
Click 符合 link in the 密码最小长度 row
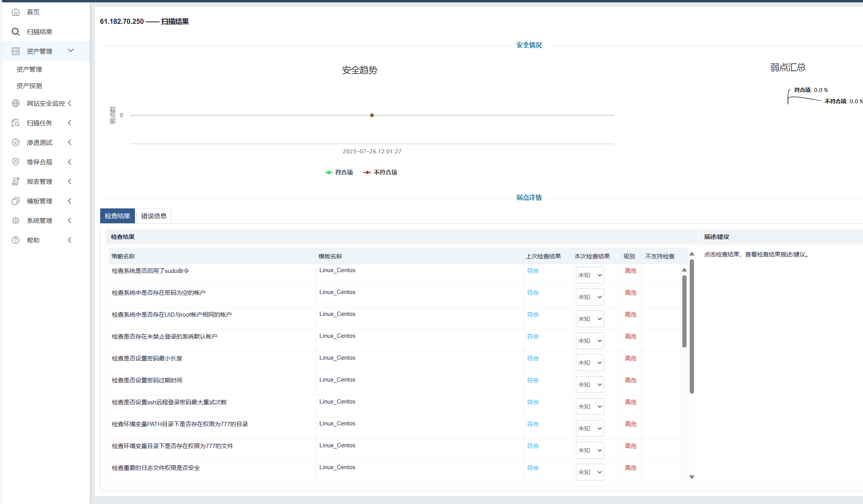point(533,358)
